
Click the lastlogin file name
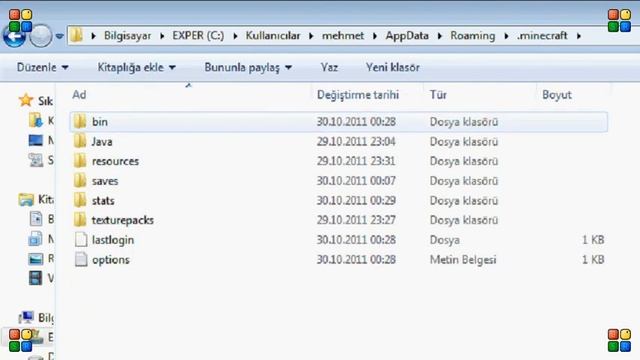113,240
